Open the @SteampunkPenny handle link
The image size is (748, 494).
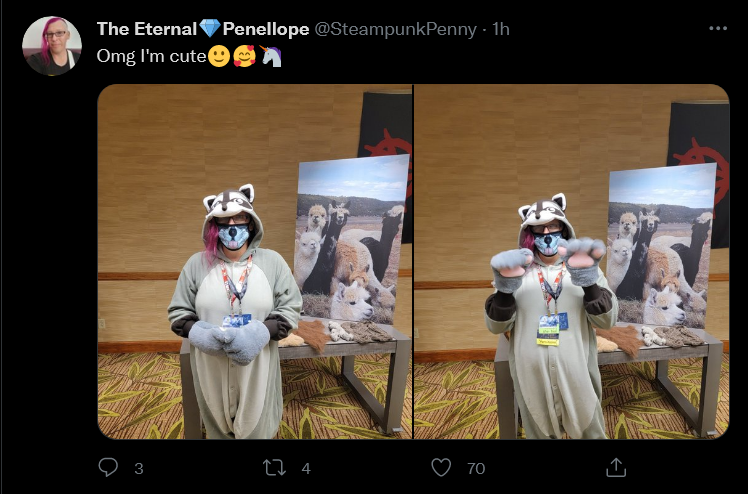coord(395,29)
